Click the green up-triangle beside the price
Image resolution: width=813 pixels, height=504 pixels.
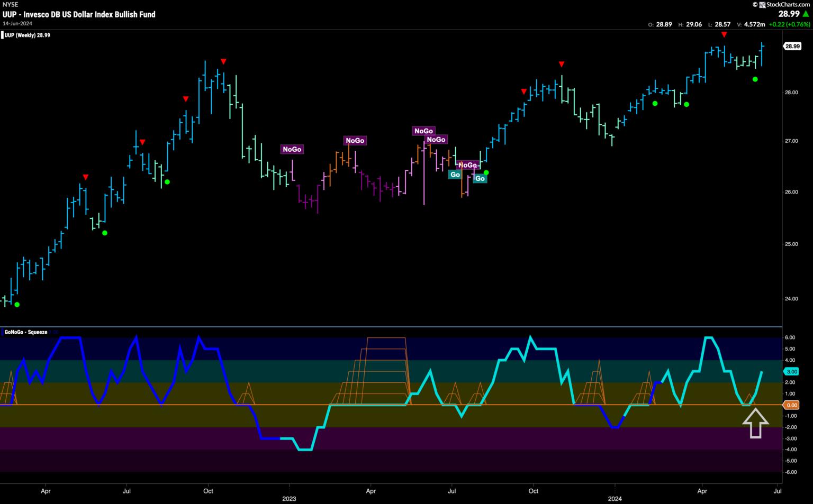(x=806, y=14)
